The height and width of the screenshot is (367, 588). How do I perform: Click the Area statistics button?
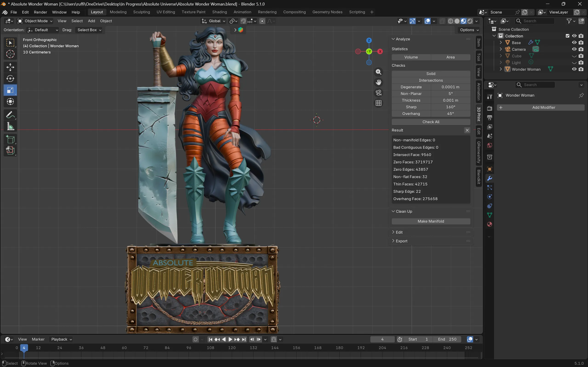[x=450, y=57]
